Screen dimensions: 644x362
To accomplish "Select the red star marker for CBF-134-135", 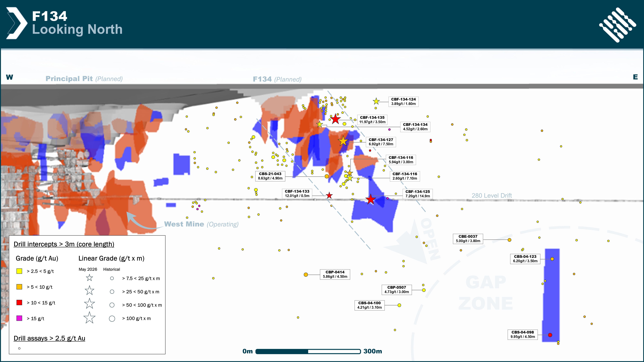I will pos(335,119).
